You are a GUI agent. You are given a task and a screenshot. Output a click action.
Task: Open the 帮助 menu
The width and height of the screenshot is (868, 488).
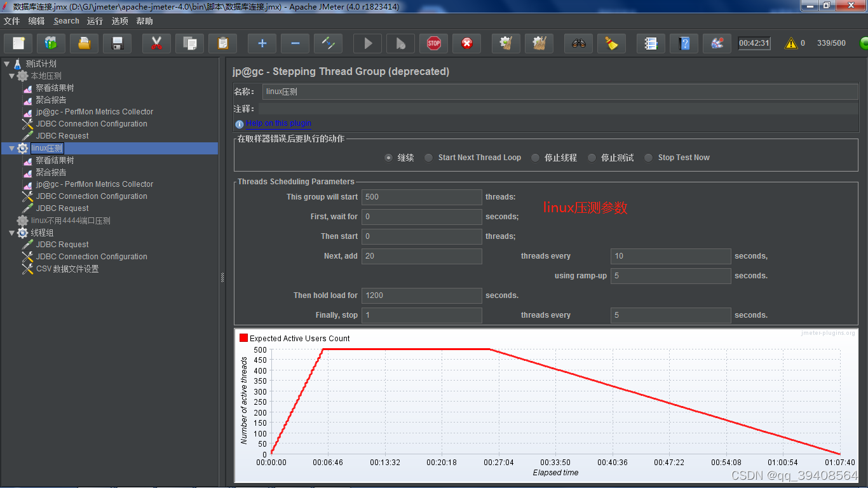click(145, 21)
